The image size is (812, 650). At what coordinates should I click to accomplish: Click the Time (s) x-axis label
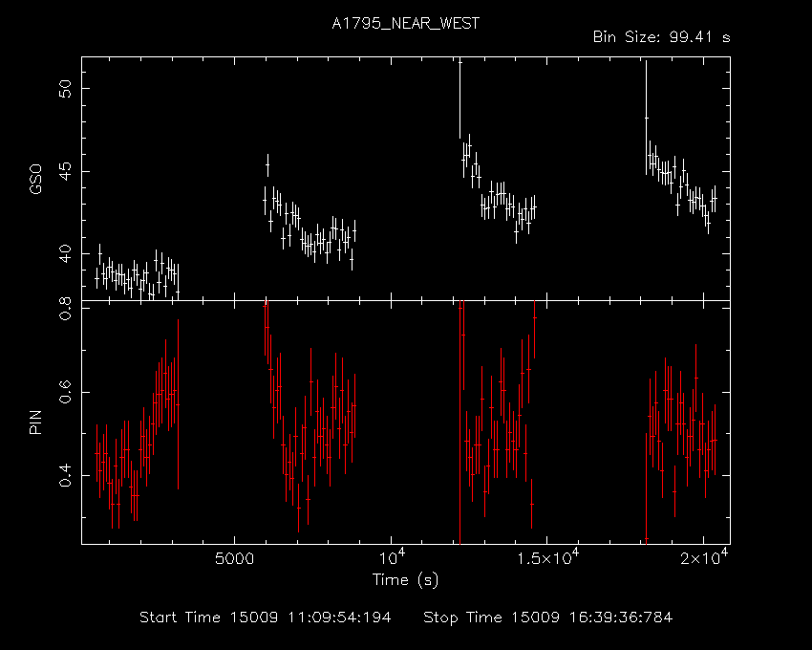[x=405, y=580]
